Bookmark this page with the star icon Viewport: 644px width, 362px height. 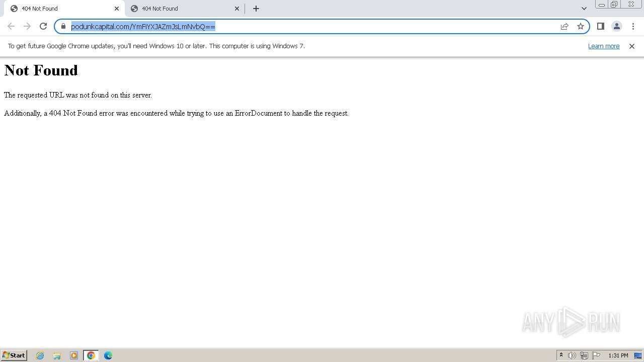pyautogui.click(x=581, y=26)
